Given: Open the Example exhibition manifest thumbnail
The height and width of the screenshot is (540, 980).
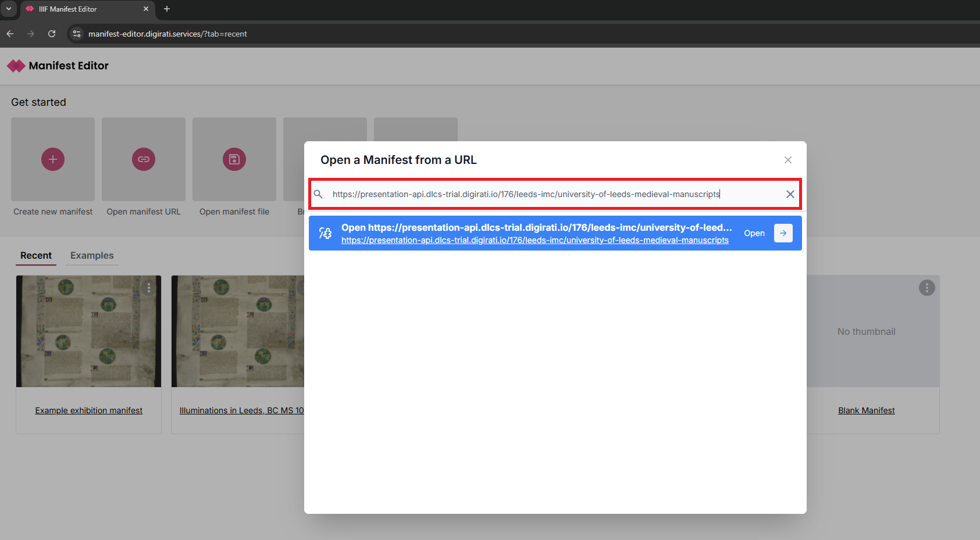Looking at the screenshot, I should (88, 331).
